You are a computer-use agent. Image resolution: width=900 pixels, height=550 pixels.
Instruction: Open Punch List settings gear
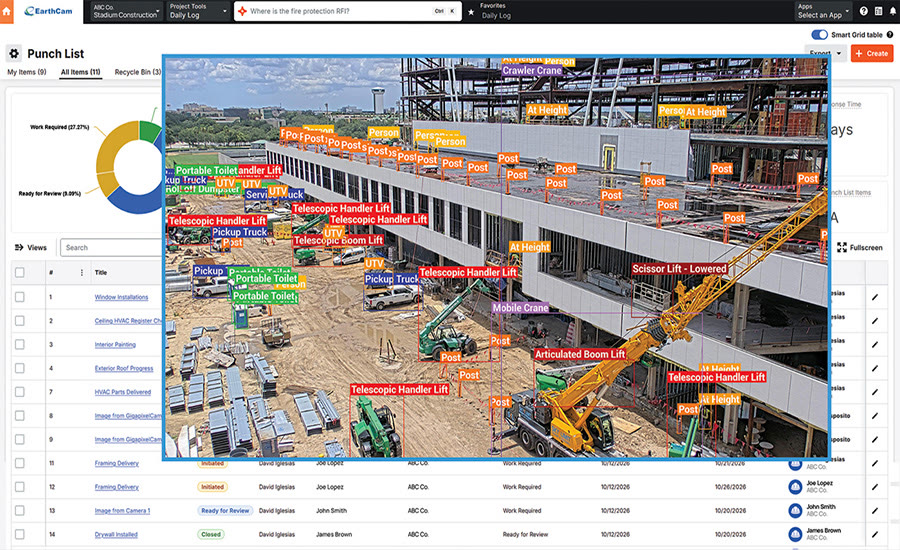click(x=14, y=53)
